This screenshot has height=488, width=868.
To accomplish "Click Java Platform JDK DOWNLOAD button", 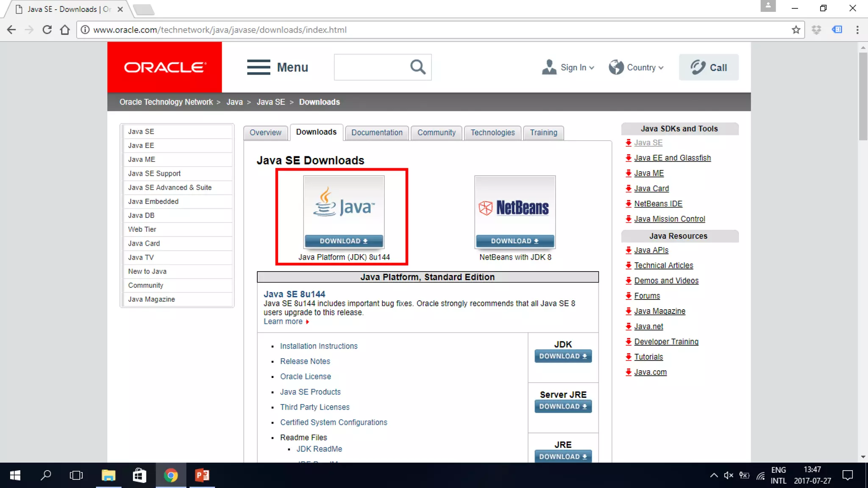I will click(344, 241).
